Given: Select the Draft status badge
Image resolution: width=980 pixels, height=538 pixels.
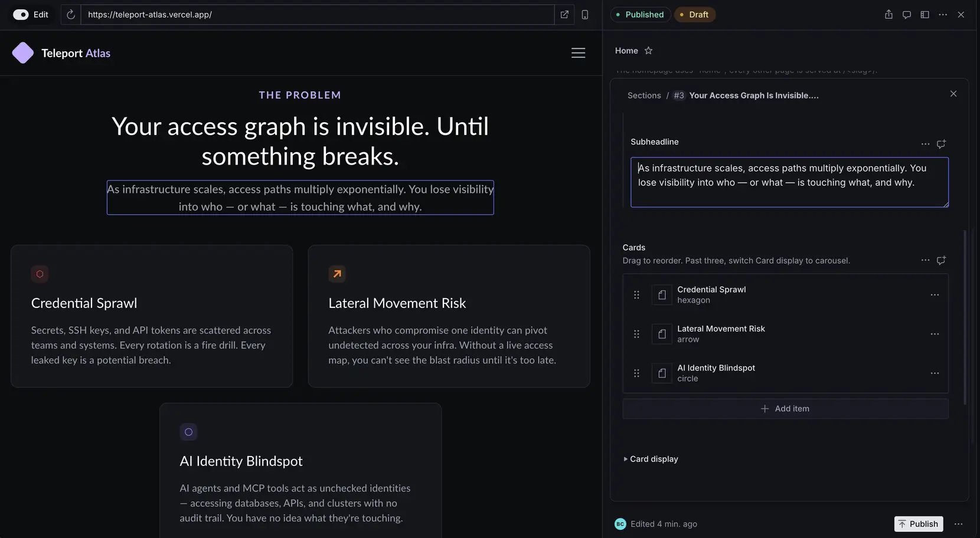Looking at the screenshot, I should tap(694, 15).
